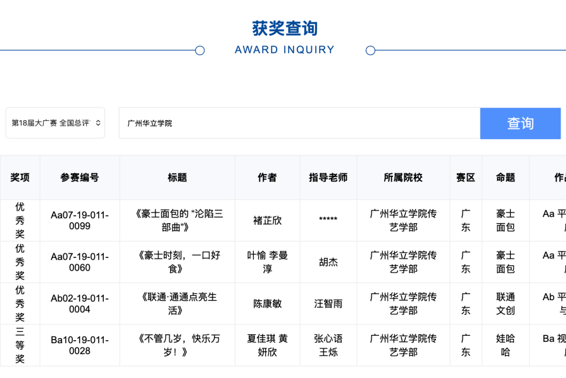Click 广州华立学院传艺学部 in the 三等奖 row

(x=403, y=345)
